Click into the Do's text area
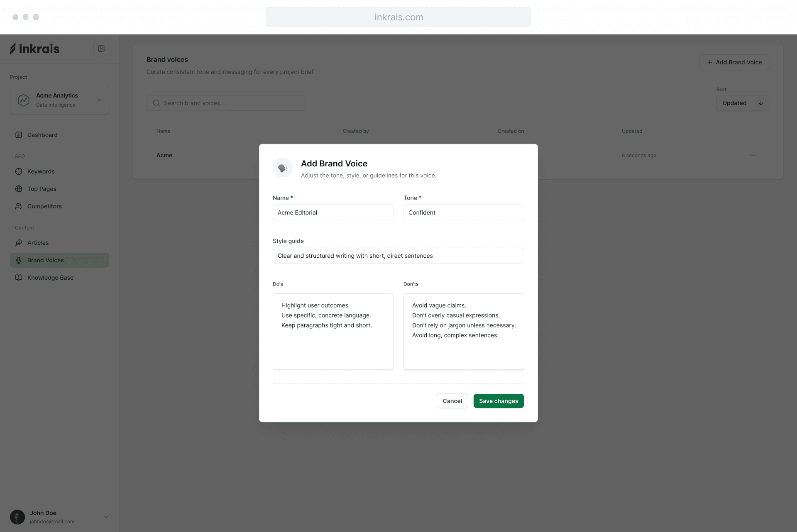Viewport: 797px width, 532px height. (x=333, y=331)
